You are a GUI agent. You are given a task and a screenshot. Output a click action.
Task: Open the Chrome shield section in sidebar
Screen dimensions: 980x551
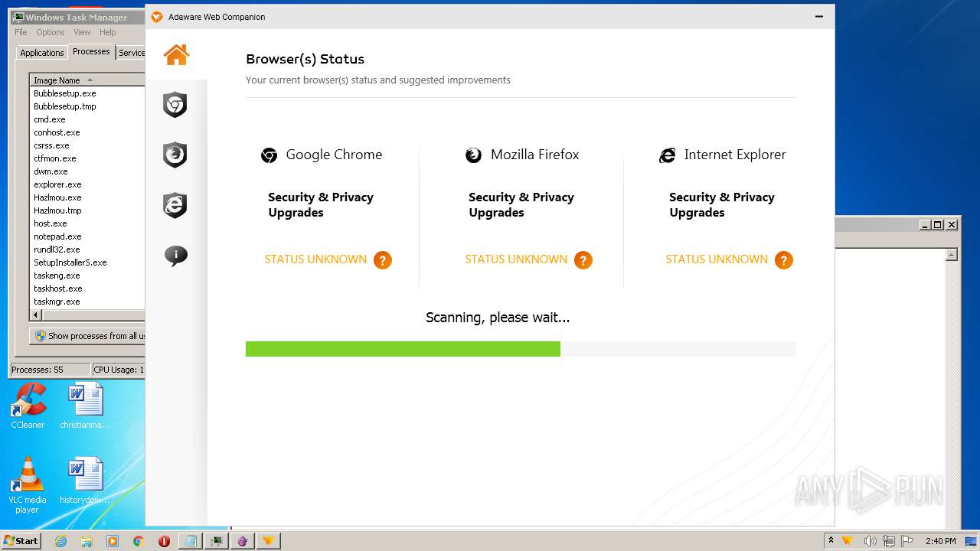175,105
